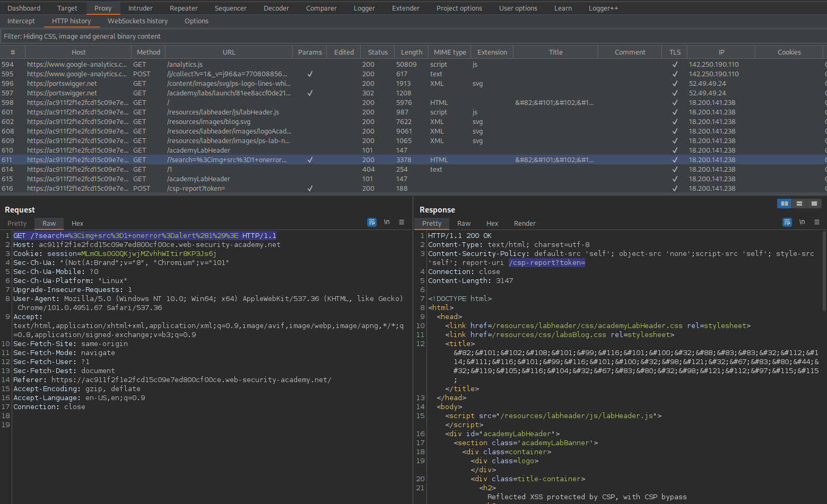
Task: Switch to the Intercept sub-tab
Action: tap(21, 21)
